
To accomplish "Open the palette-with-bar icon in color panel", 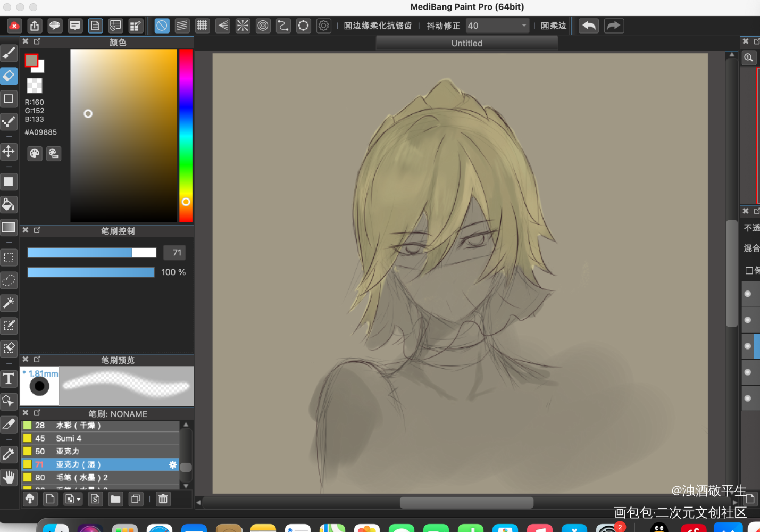I will click(54, 154).
